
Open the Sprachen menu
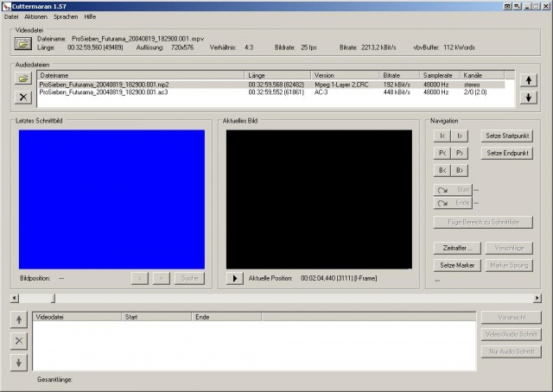[65, 16]
